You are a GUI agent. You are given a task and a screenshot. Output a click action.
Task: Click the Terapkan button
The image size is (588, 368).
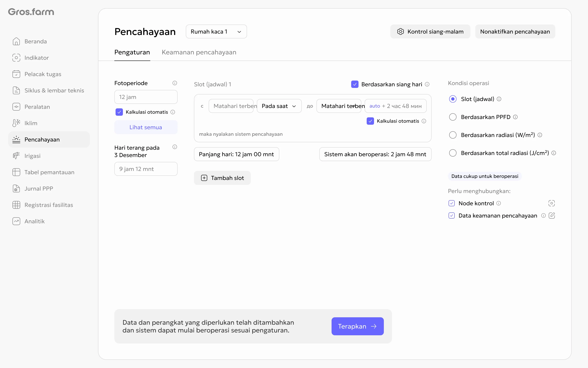coord(358,326)
